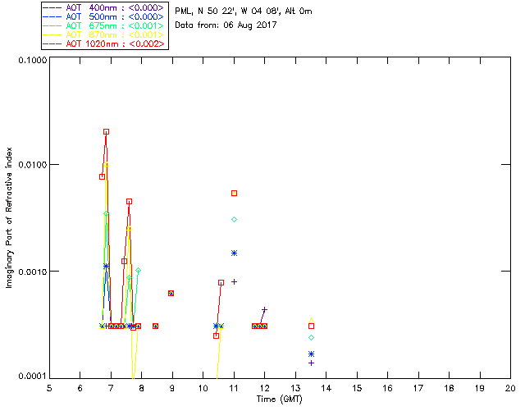
Task: Click the station text 'PML, N 50 22', W 04 08''
Action: point(228,11)
